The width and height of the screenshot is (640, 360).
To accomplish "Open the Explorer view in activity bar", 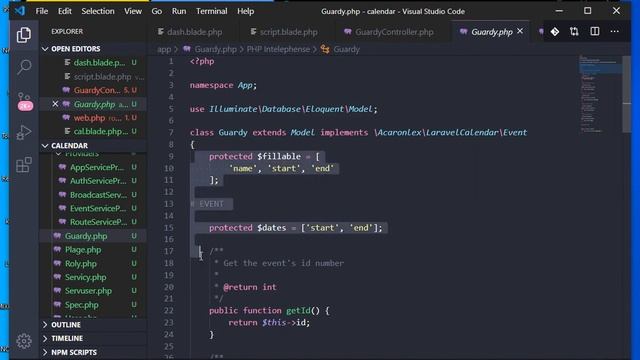I will [x=24, y=35].
